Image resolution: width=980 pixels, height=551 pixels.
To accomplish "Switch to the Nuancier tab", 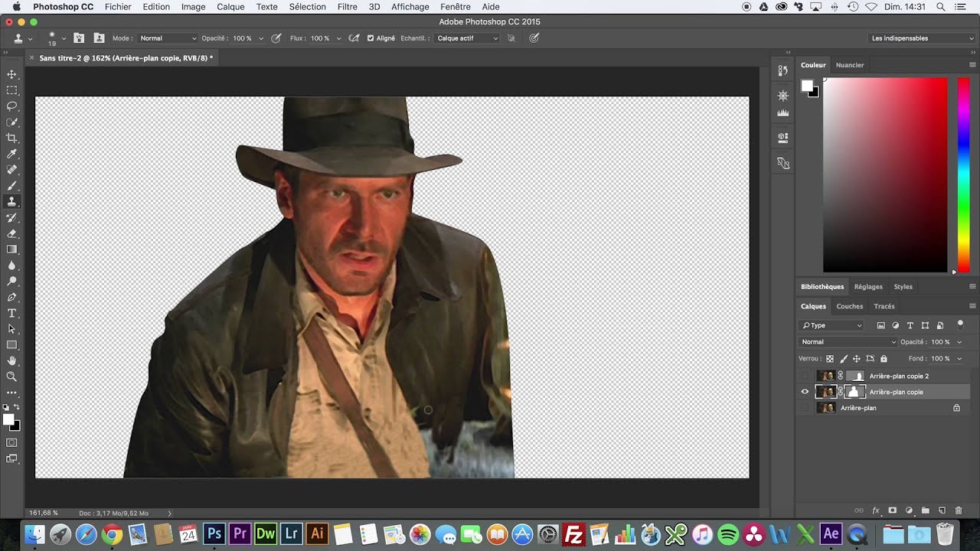I will click(x=850, y=65).
